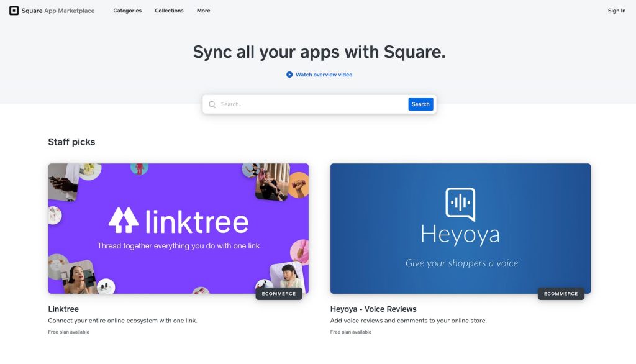This screenshot has width=636, height=364.
Task: Open Square App Marketplace home link
Action: point(52,11)
